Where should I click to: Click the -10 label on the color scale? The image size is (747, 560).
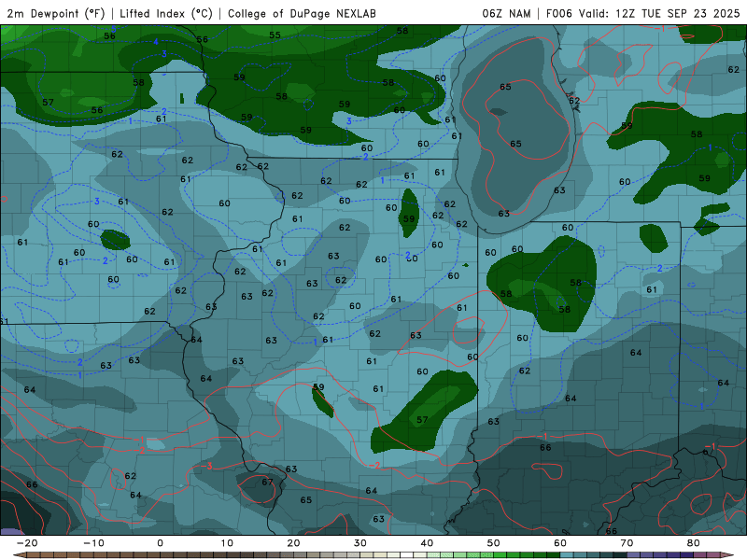93,543
